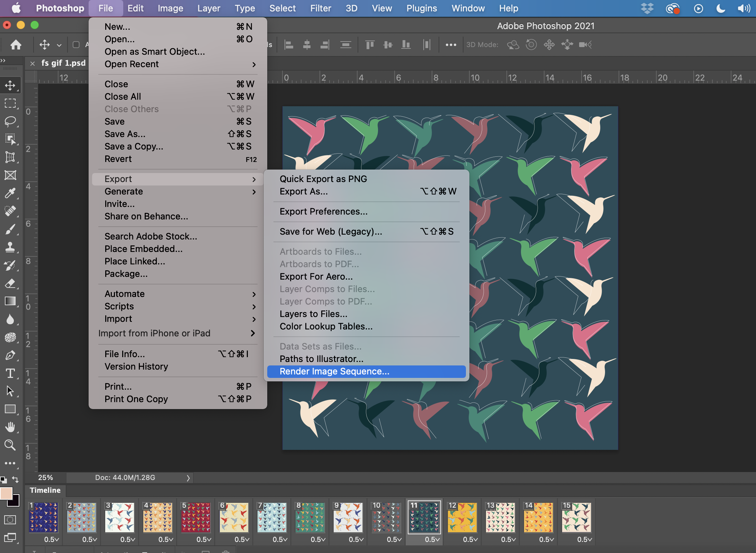Select the Eyedropper tool
The width and height of the screenshot is (756, 553).
pyautogui.click(x=10, y=193)
